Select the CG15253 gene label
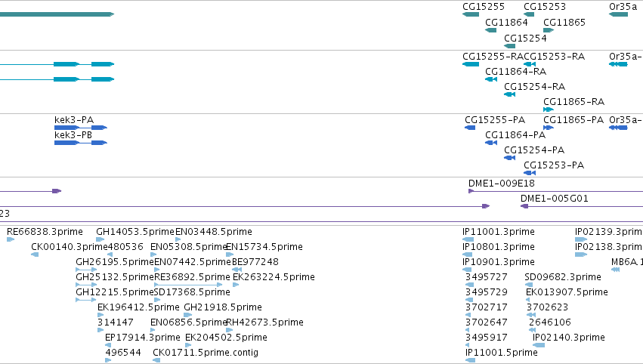Image resolution: width=643 pixels, height=364 pixels. 545,7
